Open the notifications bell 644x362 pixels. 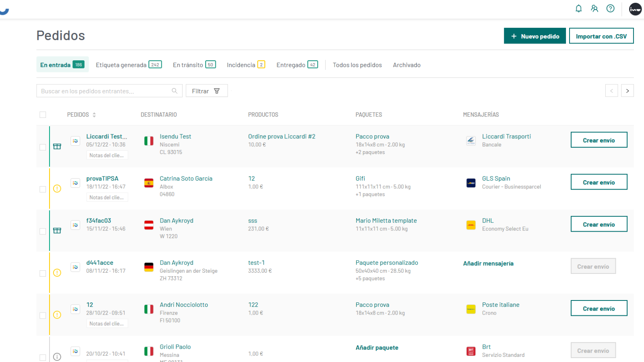point(578,8)
